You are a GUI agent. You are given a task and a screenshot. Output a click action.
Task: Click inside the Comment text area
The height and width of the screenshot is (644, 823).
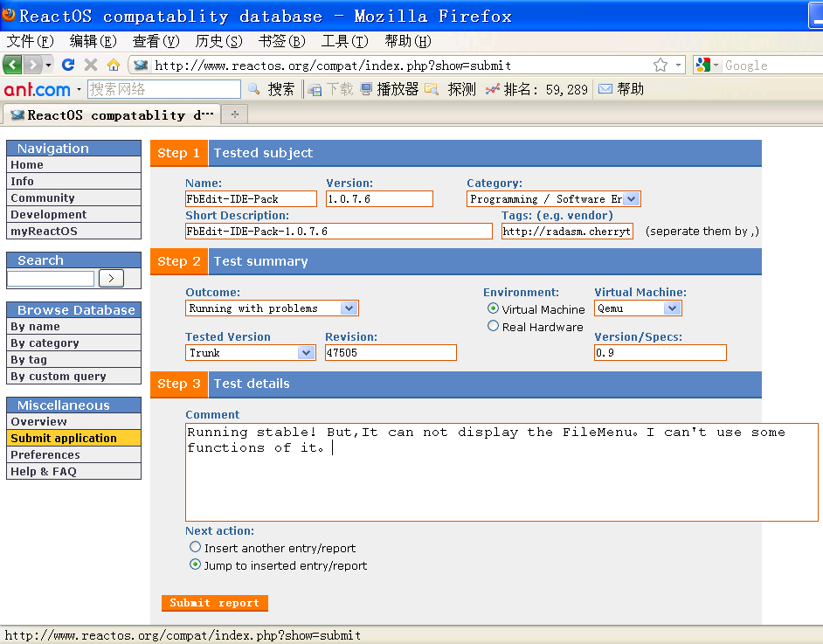tap(501, 473)
